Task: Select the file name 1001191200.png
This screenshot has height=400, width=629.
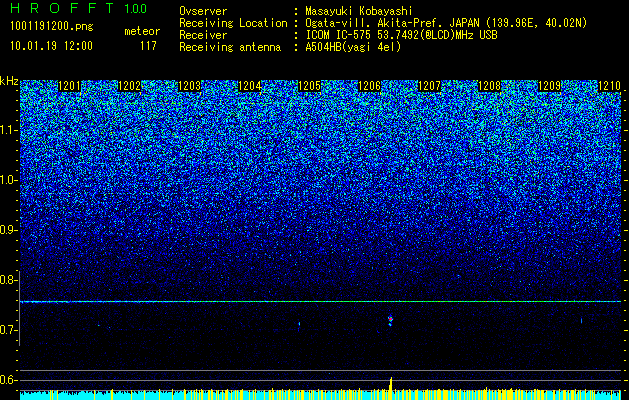Action: (x=51, y=27)
